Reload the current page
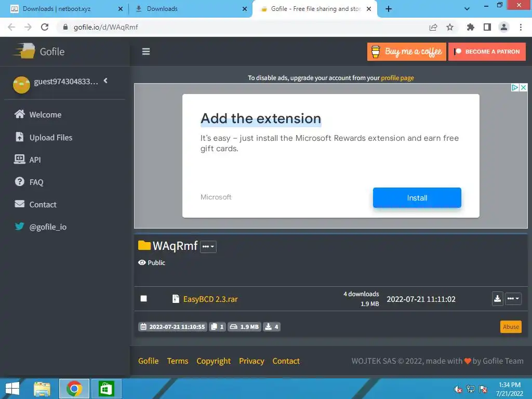The image size is (532, 399). [x=45, y=27]
